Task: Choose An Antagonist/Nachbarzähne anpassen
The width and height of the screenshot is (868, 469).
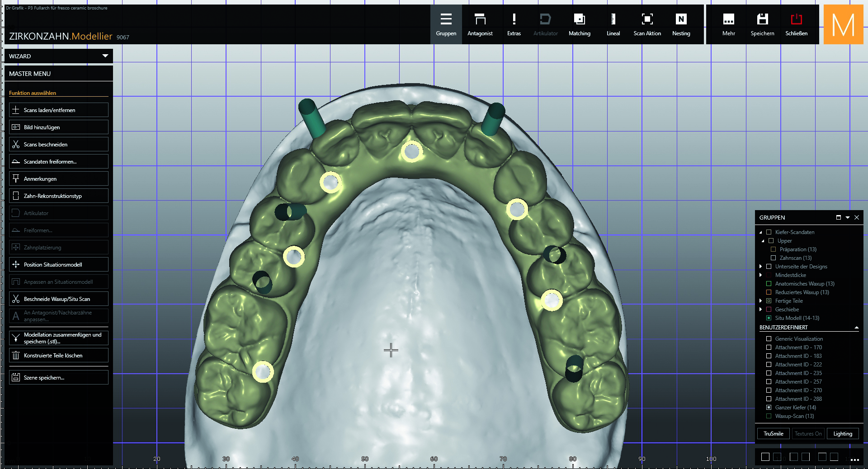Action: point(59,316)
